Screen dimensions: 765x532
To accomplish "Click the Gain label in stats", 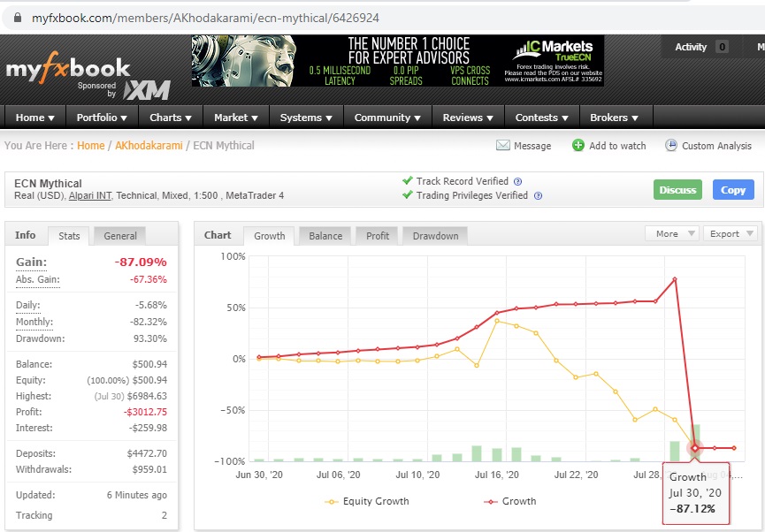I will tap(31, 262).
